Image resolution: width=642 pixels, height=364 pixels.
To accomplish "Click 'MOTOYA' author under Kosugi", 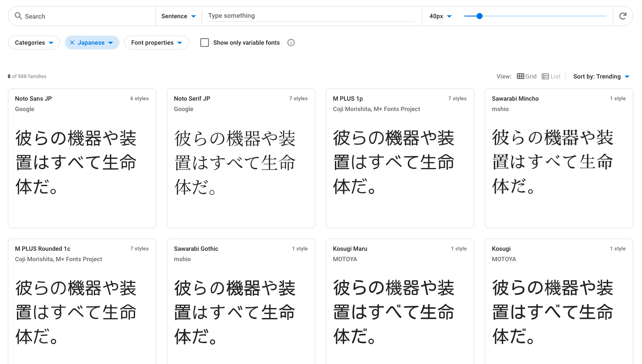I will (504, 259).
